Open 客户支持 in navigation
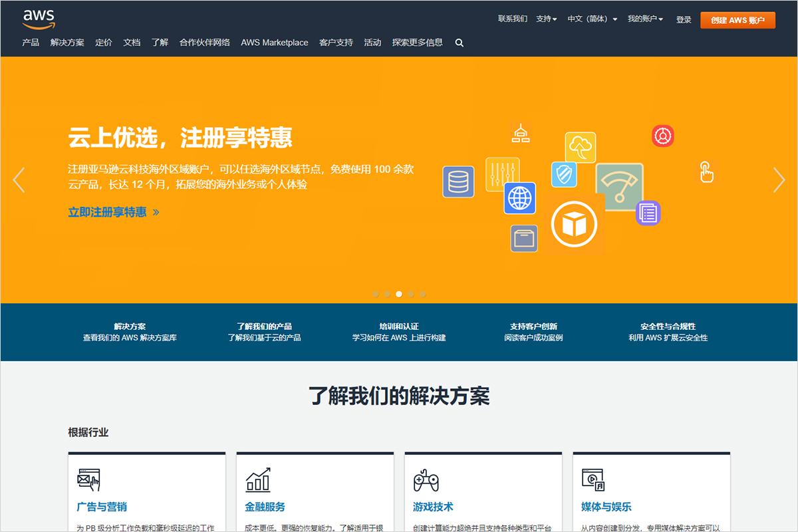Screen dimensions: 798x532 336,43
